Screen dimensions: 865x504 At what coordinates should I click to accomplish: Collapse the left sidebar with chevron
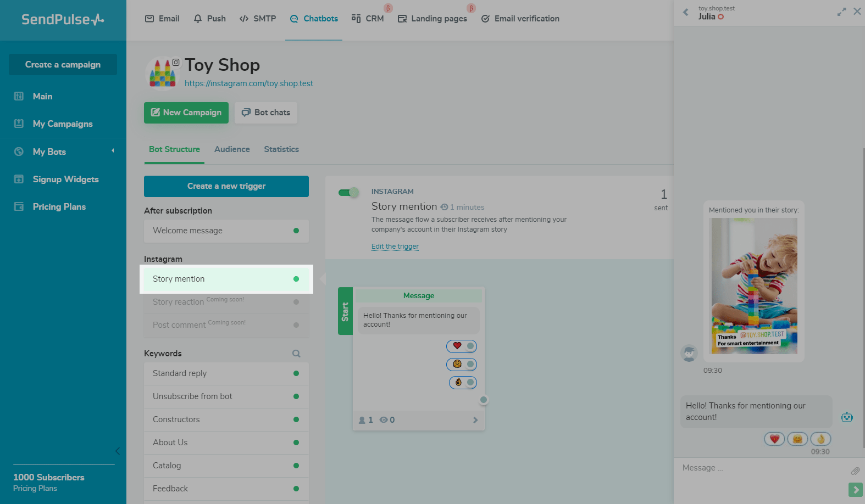117,451
